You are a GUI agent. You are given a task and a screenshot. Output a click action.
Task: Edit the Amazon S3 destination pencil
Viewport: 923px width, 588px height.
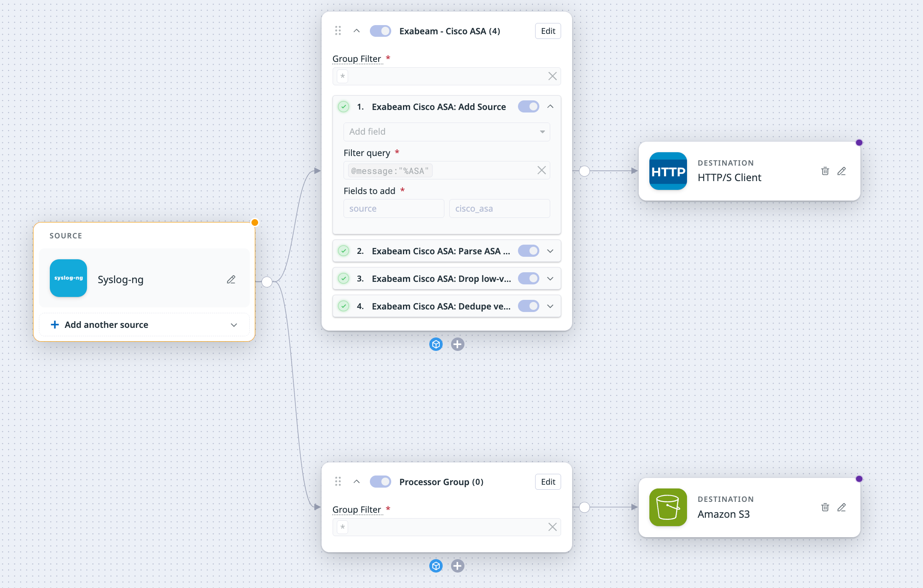click(841, 507)
